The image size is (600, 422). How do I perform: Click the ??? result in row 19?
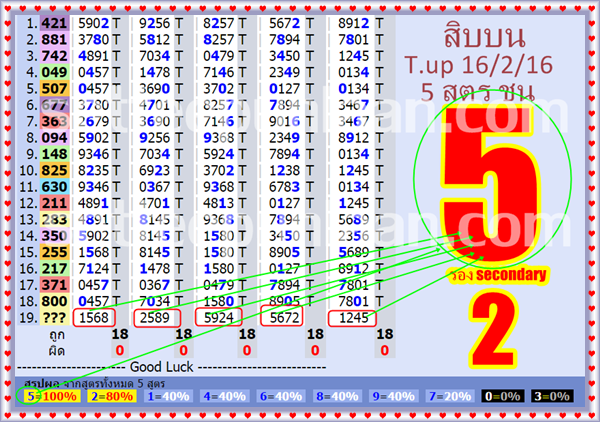pos(54,318)
